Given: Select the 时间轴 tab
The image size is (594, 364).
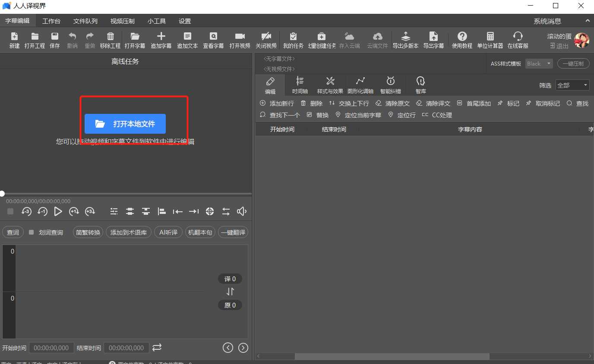Looking at the screenshot, I should [x=300, y=85].
